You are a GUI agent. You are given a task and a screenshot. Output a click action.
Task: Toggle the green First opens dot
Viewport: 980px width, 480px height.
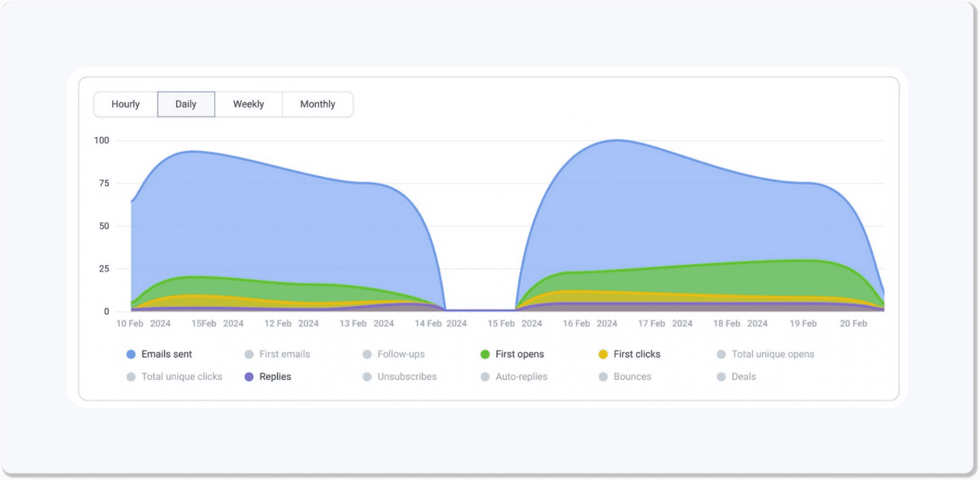tap(486, 354)
